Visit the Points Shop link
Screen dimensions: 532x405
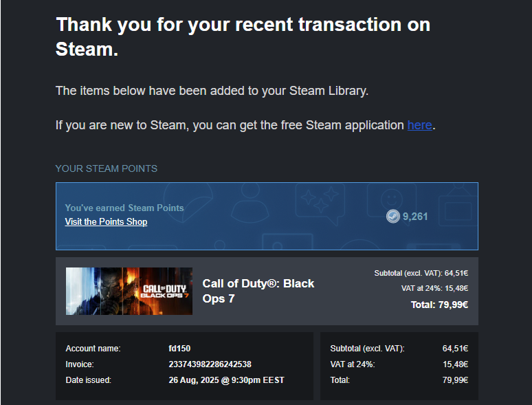click(x=107, y=221)
